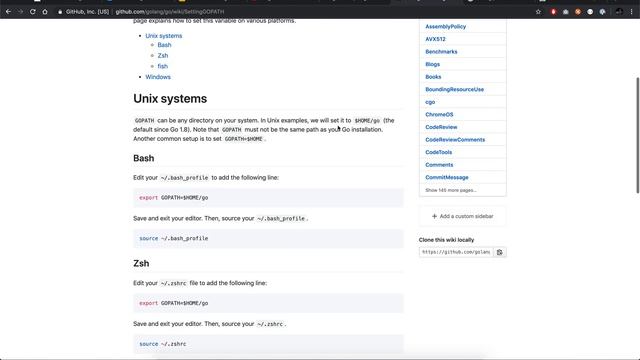This screenshot has height=360, width=640.
Task: Open the Comments wiki page
Action: (x=439, y=165)
